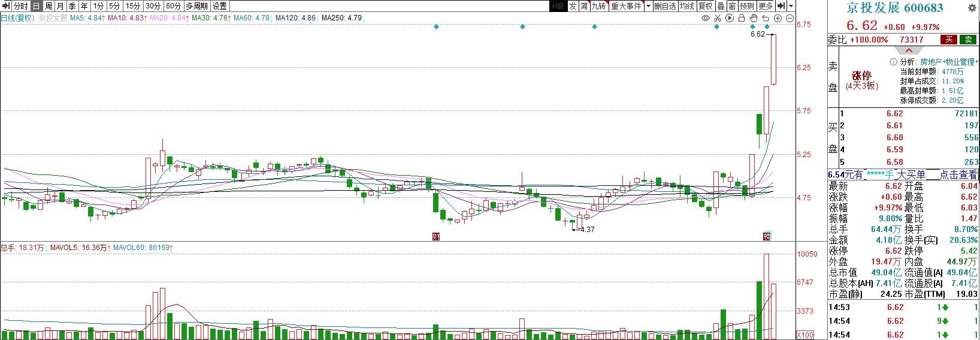Click the 简 simplified view button

[x=584, y=6]
